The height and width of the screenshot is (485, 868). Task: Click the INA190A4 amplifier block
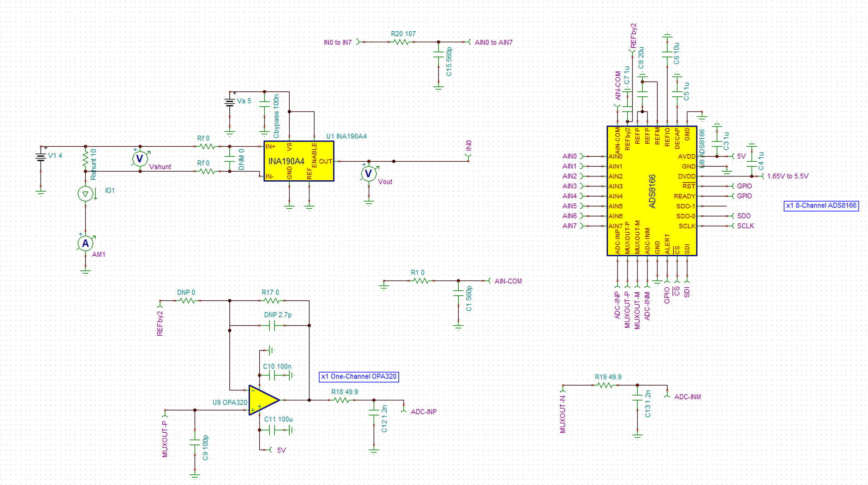click(299, 161)
